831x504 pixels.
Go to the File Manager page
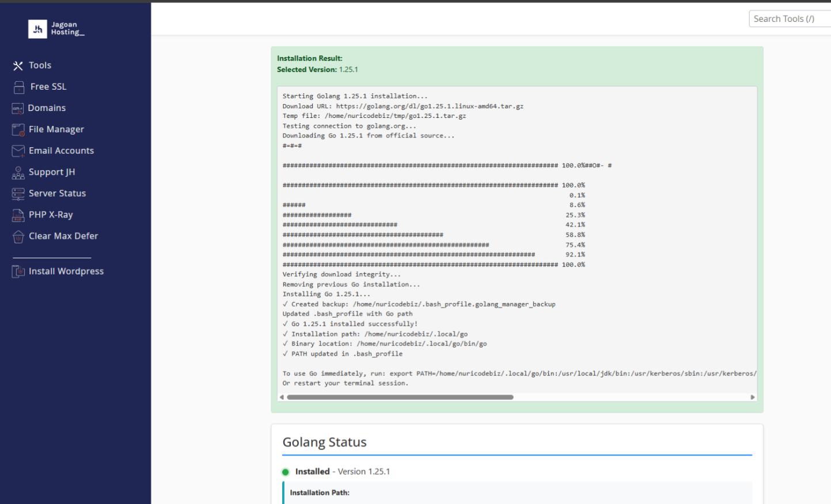(56, 129)
